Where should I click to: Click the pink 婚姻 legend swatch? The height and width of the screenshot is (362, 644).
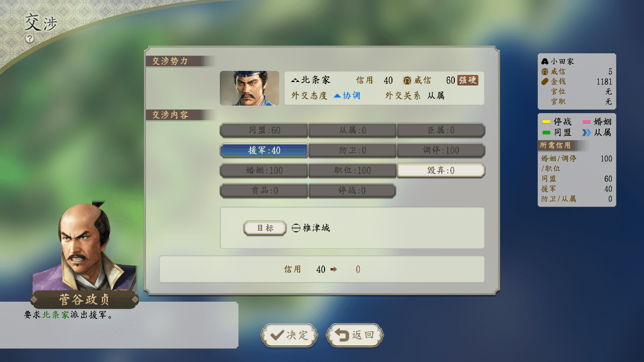586,122
